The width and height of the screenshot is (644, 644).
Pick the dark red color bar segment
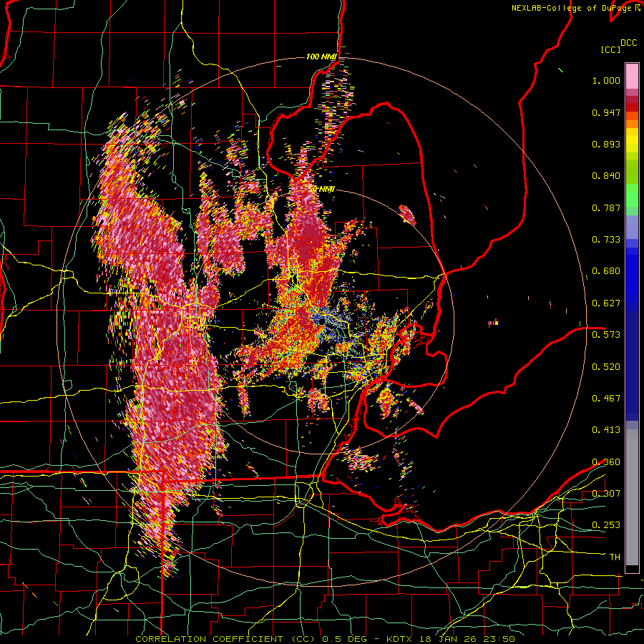(632, 107)
